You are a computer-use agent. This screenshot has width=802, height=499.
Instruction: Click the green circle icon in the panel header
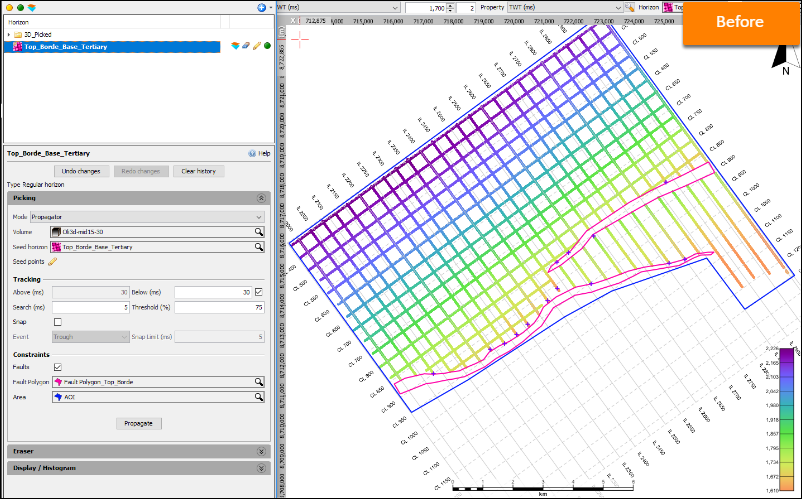pyautogui.click(x=20, y=8)
